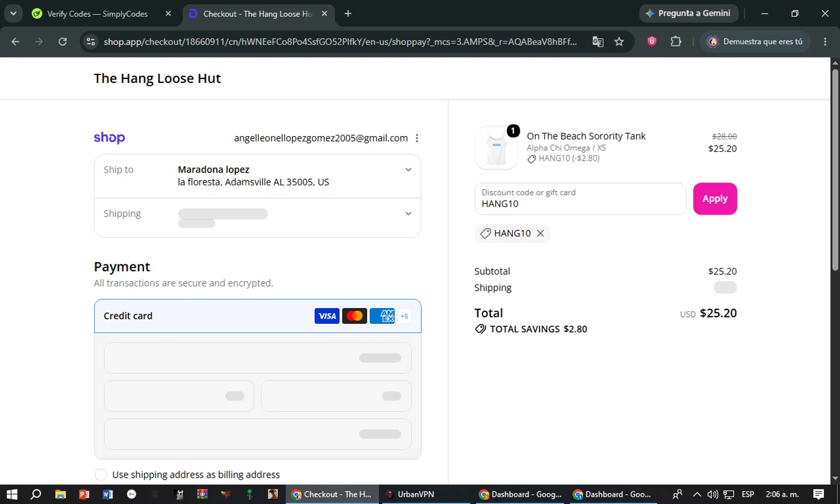Open the Windows notification center
Image resolution: width=840 pixels, height=504 pixels.
pyautogui.click(x=819, y=494)
